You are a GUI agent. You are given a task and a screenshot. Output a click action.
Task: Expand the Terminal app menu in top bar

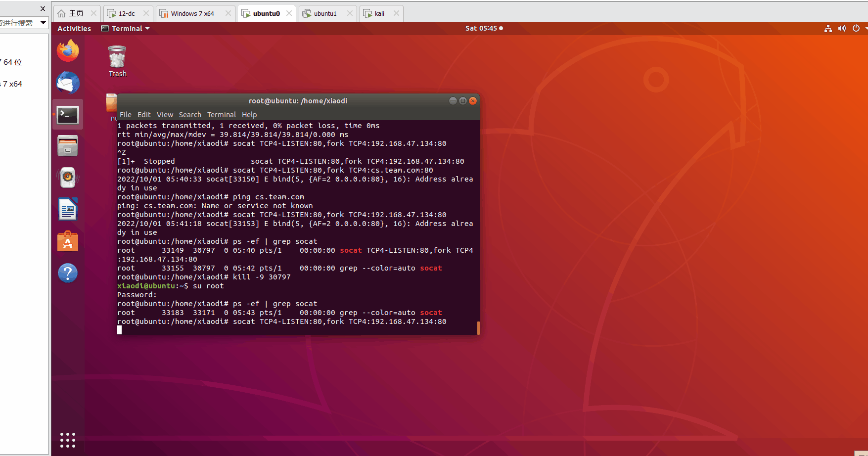[126, 29]
